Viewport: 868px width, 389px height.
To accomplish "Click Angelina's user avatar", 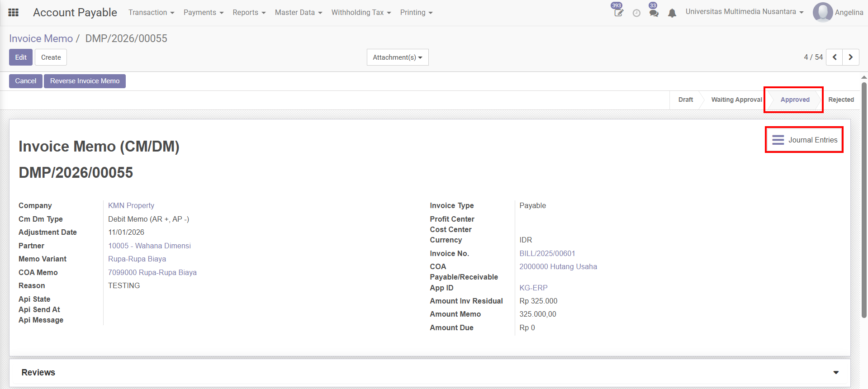I will [822, 12].
